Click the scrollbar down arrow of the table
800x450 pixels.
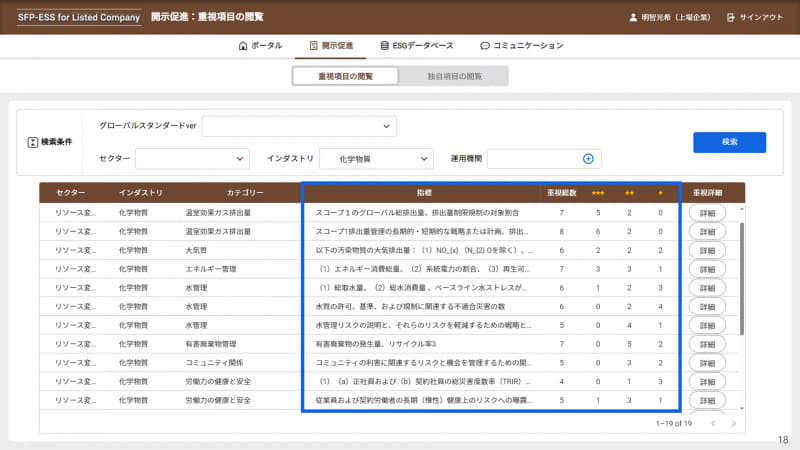741,408
